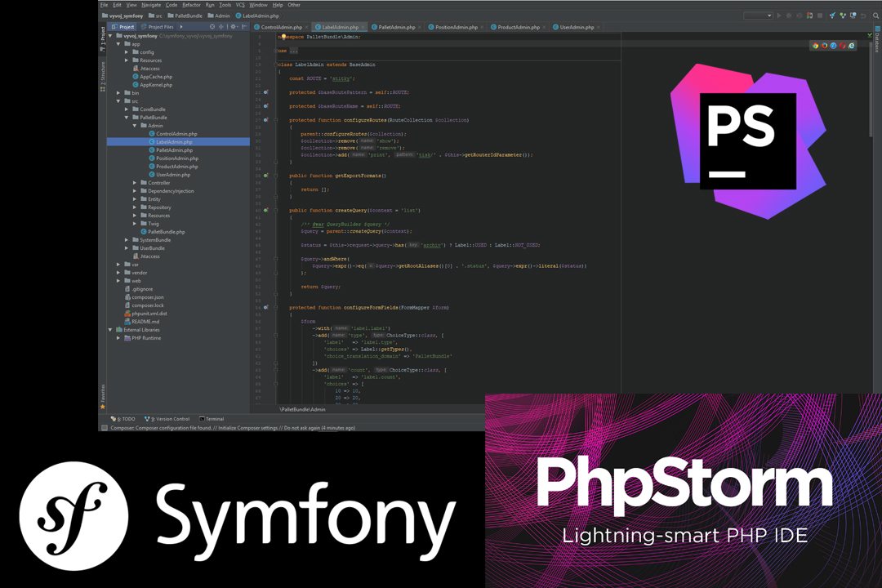Expand the config folder
This screenshot has width=882, height=588.
[127, 51]
